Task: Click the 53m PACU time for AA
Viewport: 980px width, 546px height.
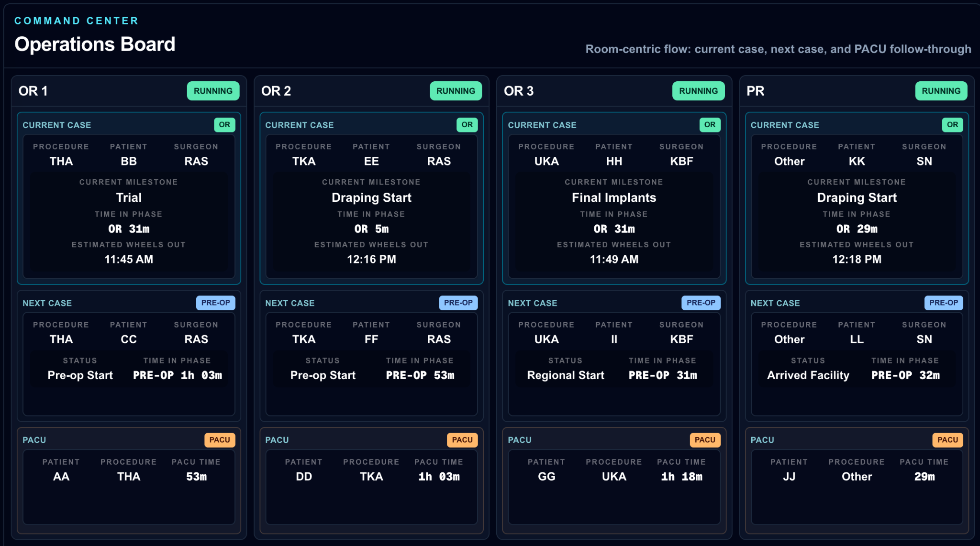Action: (x=196, y=476)
